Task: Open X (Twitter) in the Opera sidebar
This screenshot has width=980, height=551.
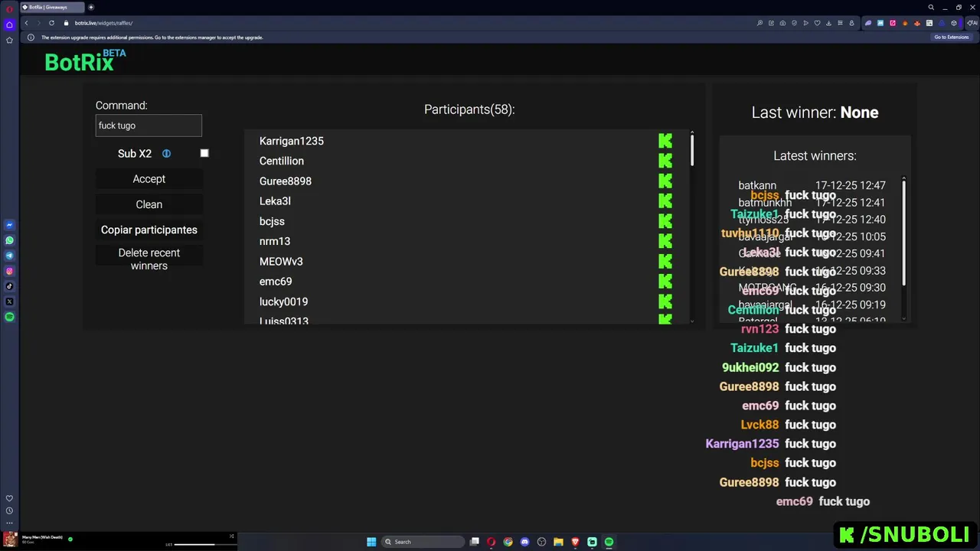Action: coord(9,302)
